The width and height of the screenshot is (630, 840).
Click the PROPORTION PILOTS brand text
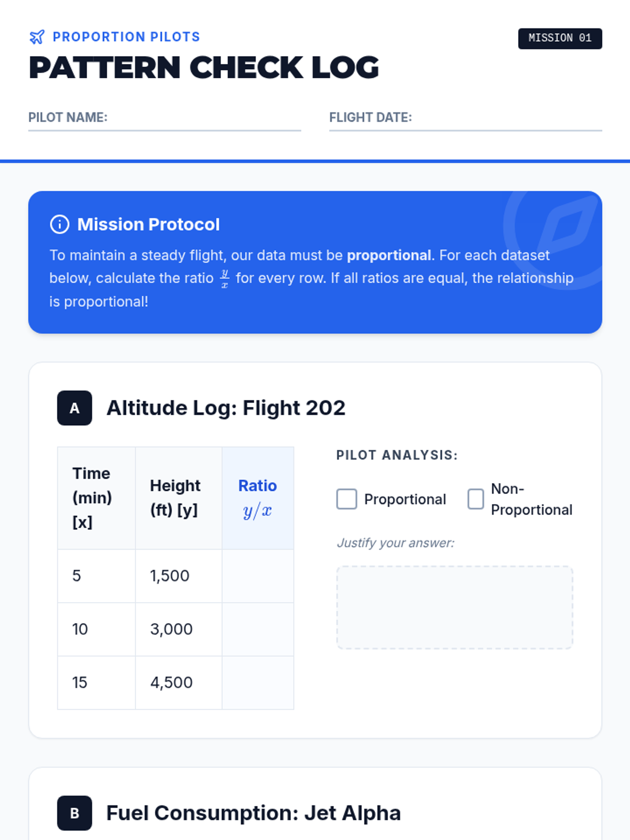tap(127, 37)
